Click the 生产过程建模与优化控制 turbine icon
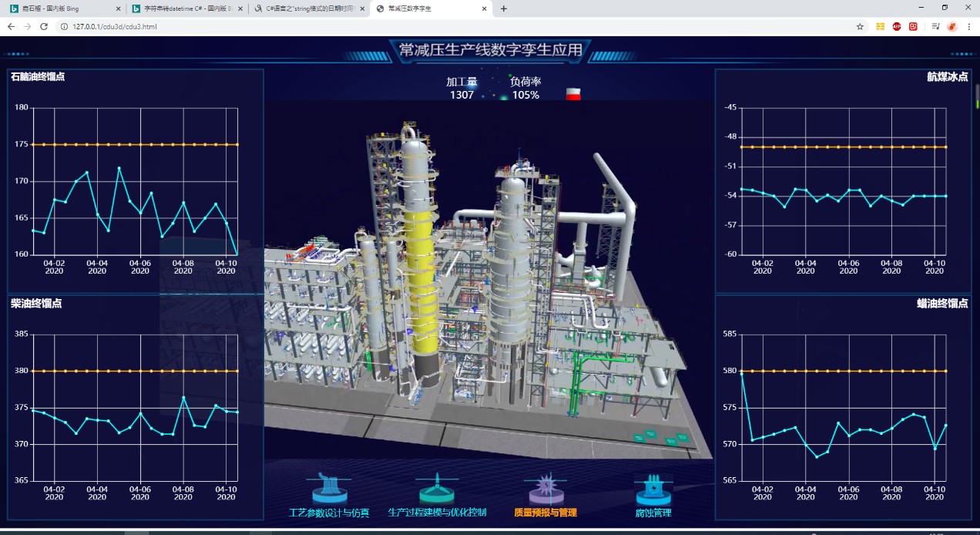Viewport: 980px width, 535px height. pyautogui.click(x=437, y=488)
